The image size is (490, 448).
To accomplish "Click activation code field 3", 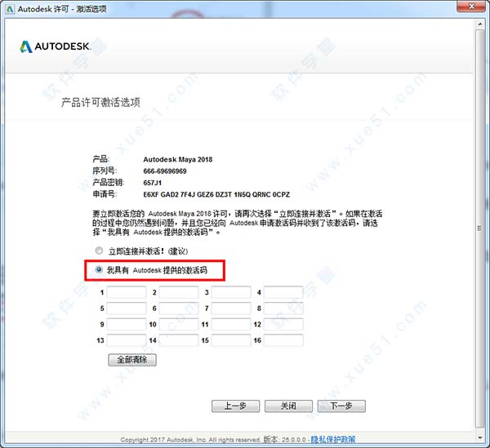I will 231,292.
